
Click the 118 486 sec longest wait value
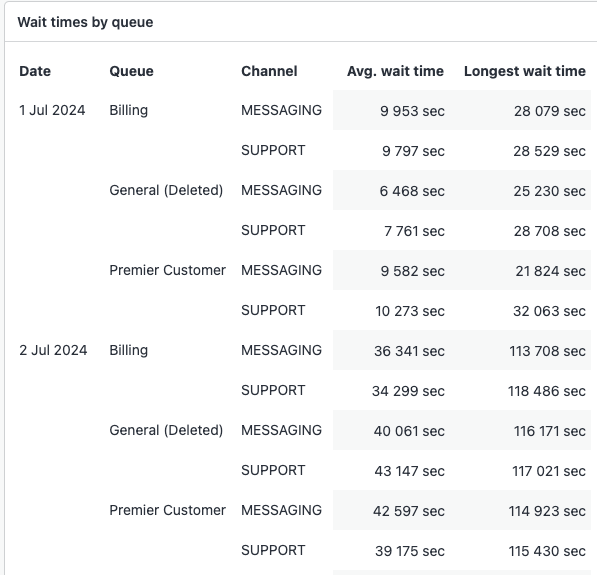pos(547,391)
